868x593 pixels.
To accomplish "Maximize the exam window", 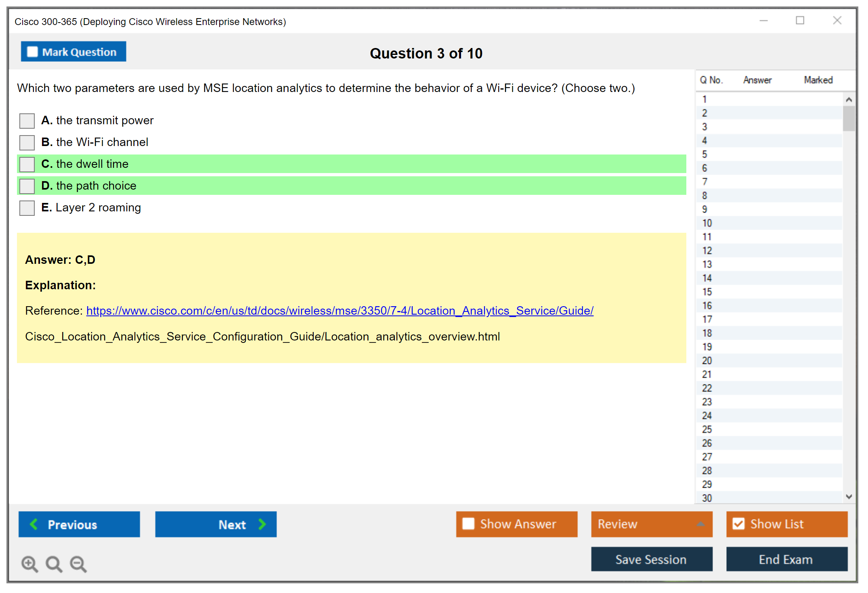I will [800, 21].
